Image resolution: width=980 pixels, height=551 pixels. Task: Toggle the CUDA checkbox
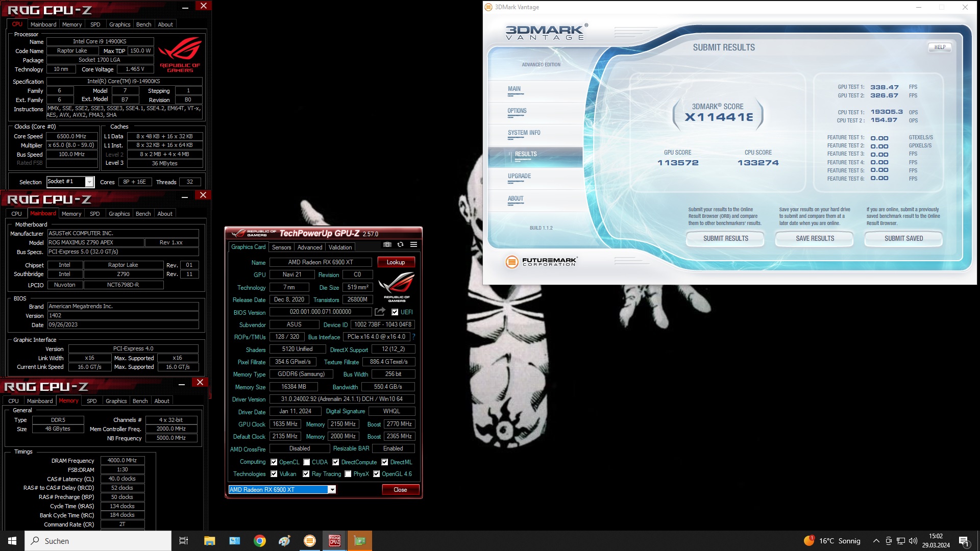point(307,462)
